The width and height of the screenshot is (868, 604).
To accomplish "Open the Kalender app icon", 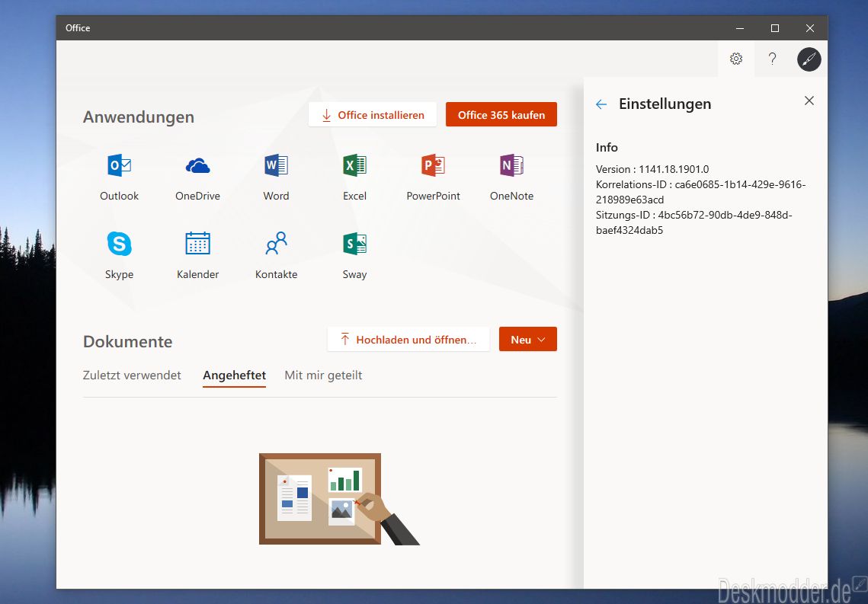I will (x=197, y=244).
